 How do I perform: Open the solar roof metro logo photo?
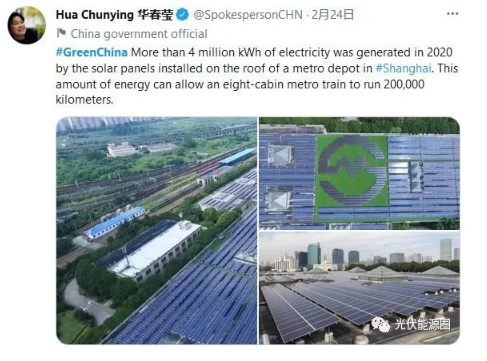click(359, 173)
